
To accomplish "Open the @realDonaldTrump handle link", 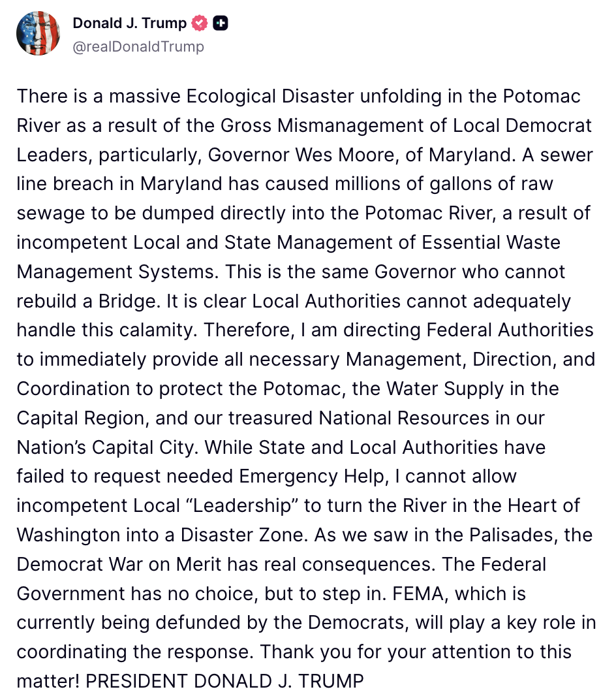I will [x=138, y=46].
